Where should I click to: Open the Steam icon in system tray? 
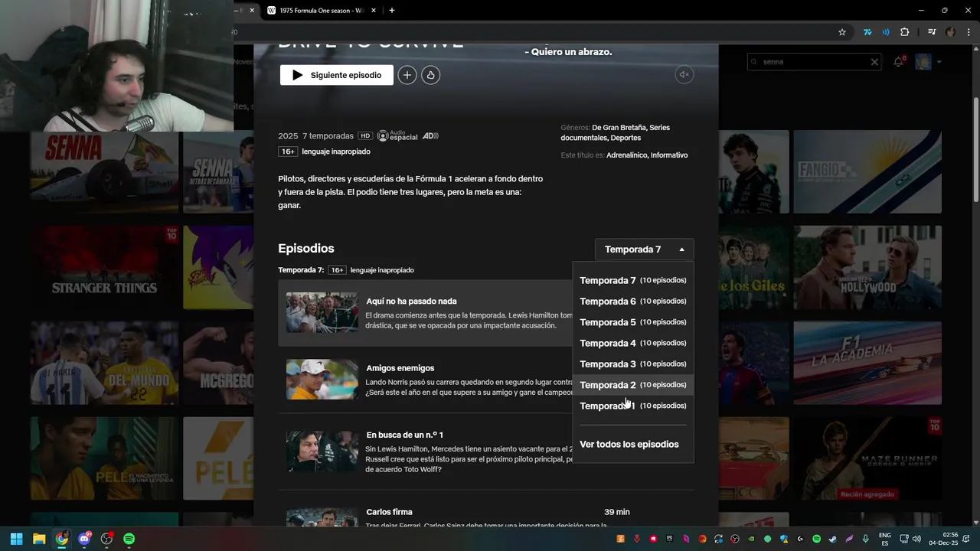(x=833, y=539)
